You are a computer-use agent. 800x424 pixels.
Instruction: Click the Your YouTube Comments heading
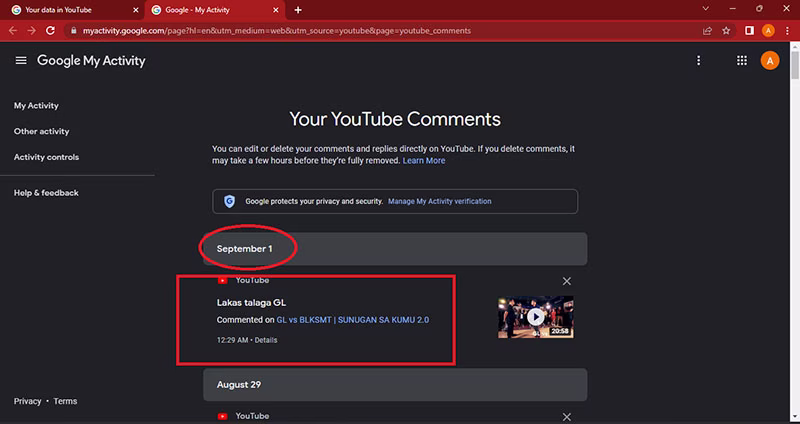click(395, 119)
